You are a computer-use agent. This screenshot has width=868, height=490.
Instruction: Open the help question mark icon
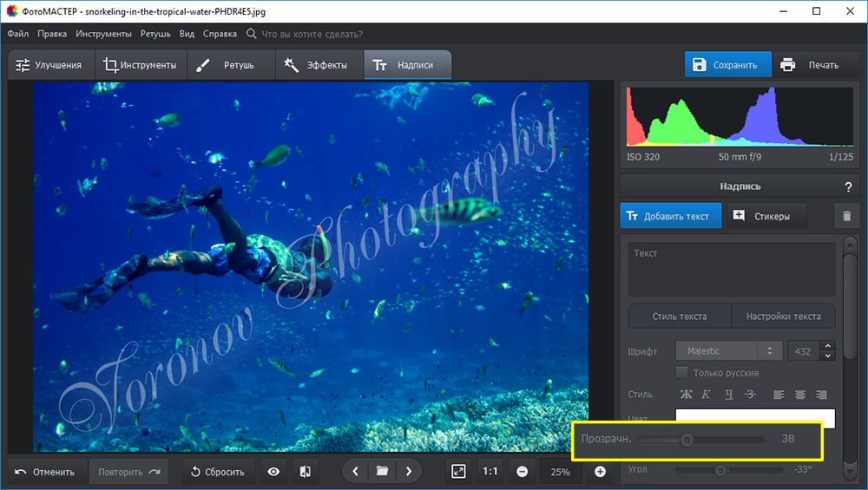click(848, 186)
